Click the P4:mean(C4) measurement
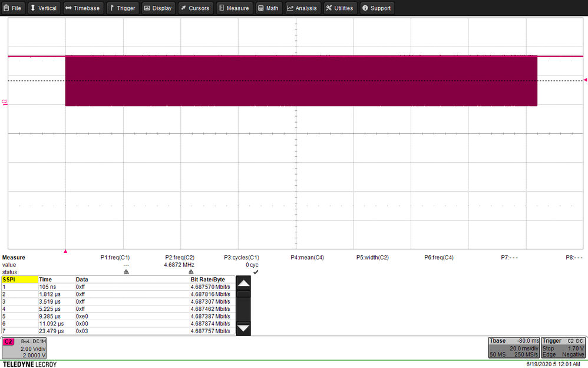 (x=307, y=258)
